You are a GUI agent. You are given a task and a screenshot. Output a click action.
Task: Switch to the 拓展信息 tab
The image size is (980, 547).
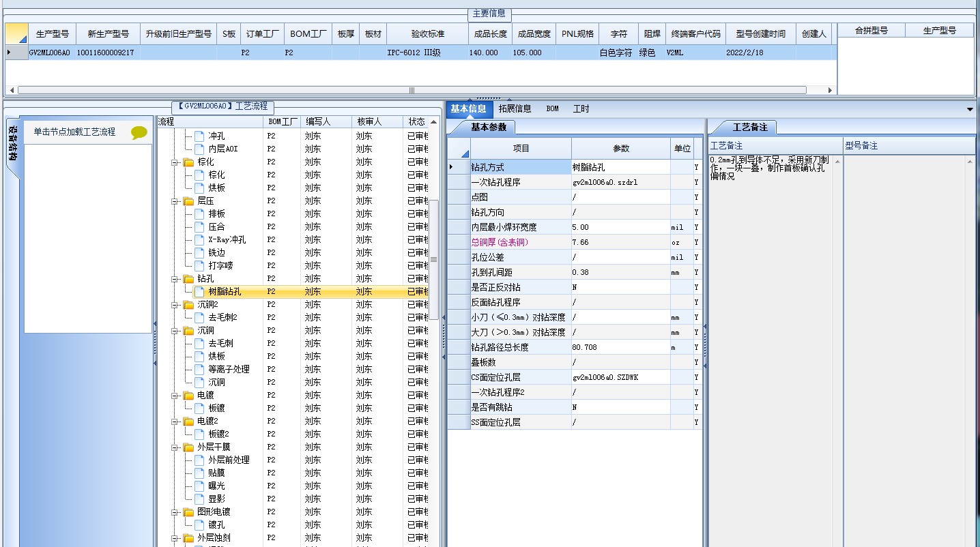click(x=515, y=108)
